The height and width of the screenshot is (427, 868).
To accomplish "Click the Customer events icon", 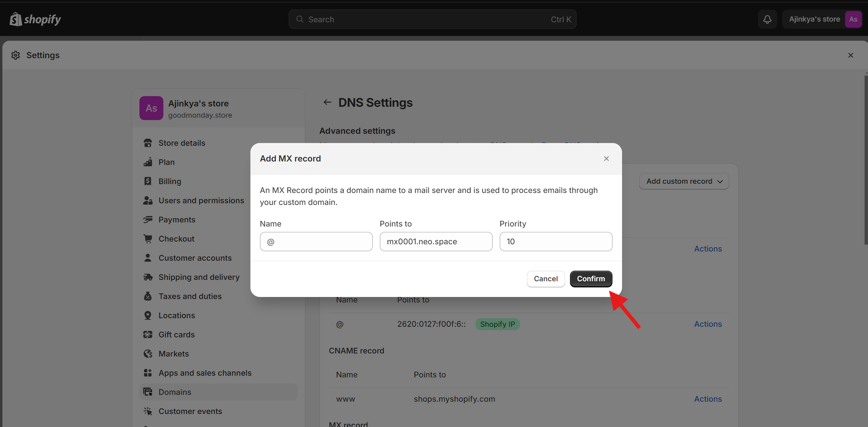I will [x=148, y=411].
